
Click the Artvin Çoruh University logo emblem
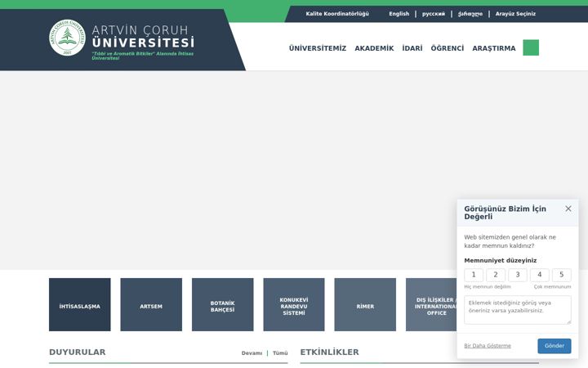coord(67,38)
